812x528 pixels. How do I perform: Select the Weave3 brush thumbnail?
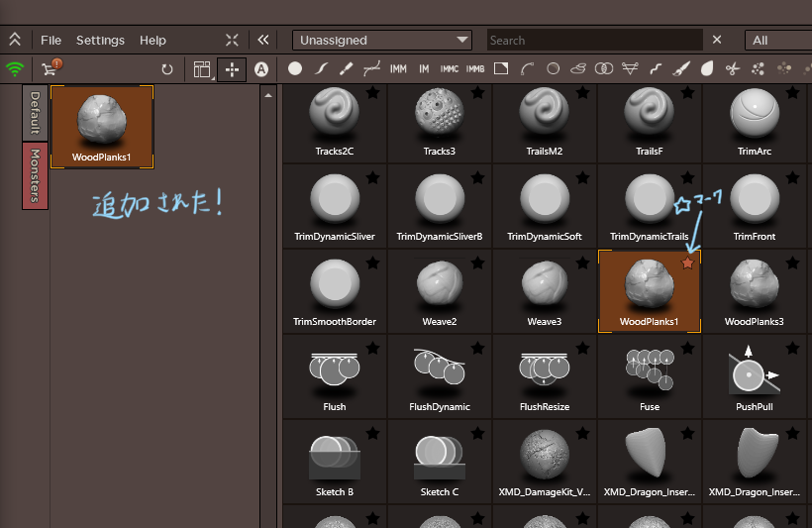(545, 293)
